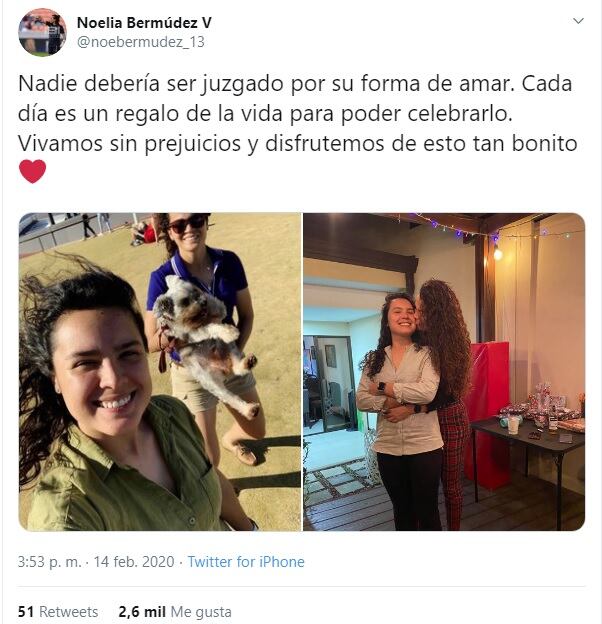This screenshot has width=602, height=624.
Task: Click the 3:53 p. m. timestamp
Action: (x=49, y=562)
